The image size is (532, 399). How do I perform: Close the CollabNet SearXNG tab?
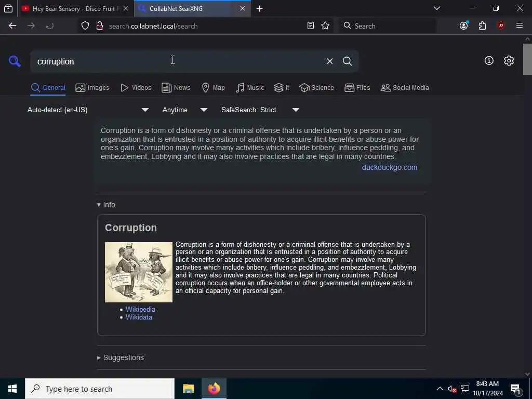(x=243, y=8)
